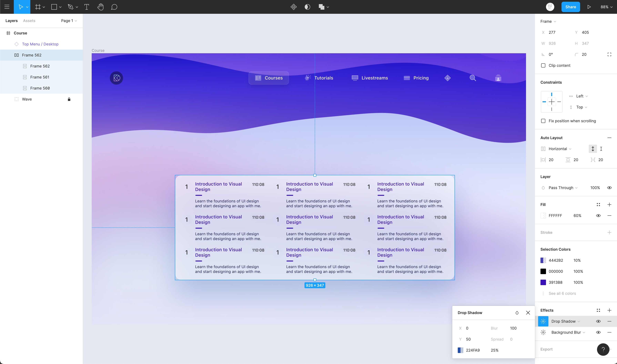Open the Comment tool
This screenshot has width=617, height=364.
coord(114,7)
